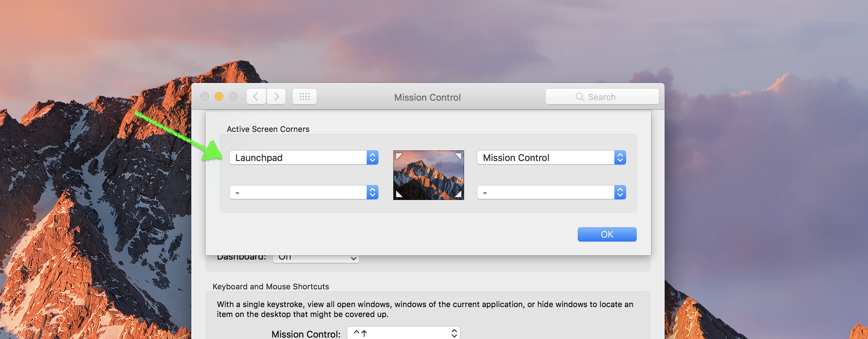
Task: Expand the empty bottom-left corner dropdown
Action: tap(304, 193)
